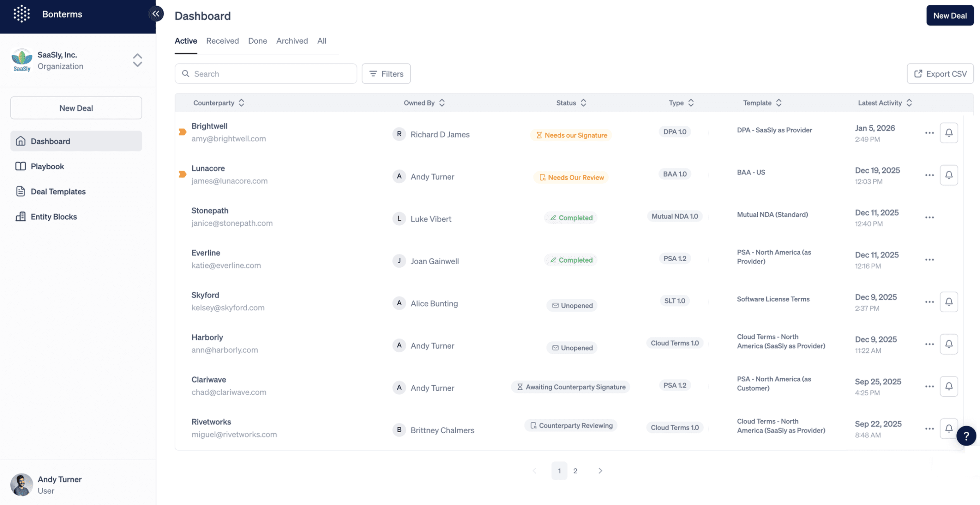This screenshot has height=505, width=980.
Task: Expand the SaaSly, Inc. organization switcher
Action: [x=137, y=60]
